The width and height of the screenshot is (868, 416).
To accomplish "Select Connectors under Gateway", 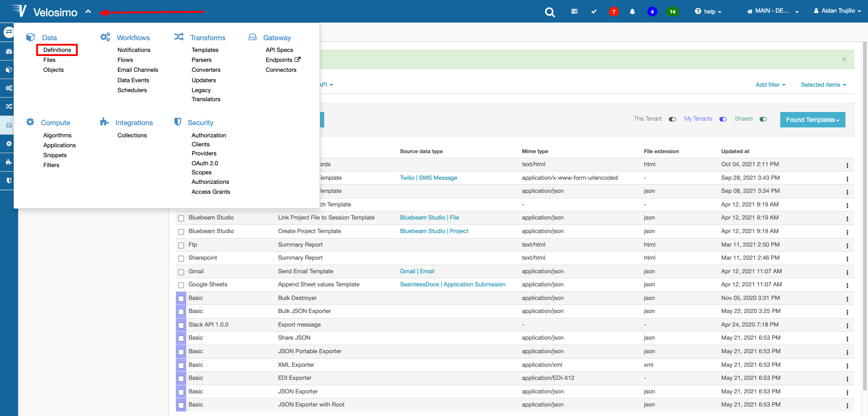I will (281, 70).
